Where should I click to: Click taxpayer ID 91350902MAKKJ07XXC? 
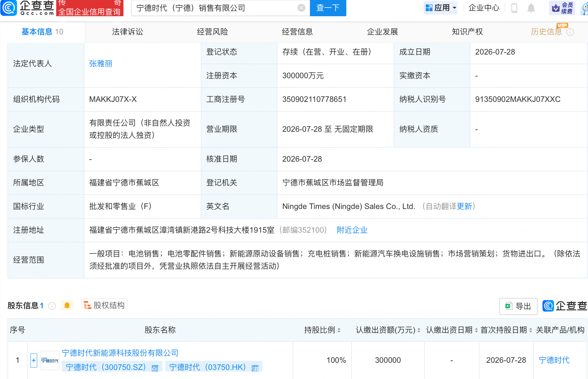[x=518, y=99]
